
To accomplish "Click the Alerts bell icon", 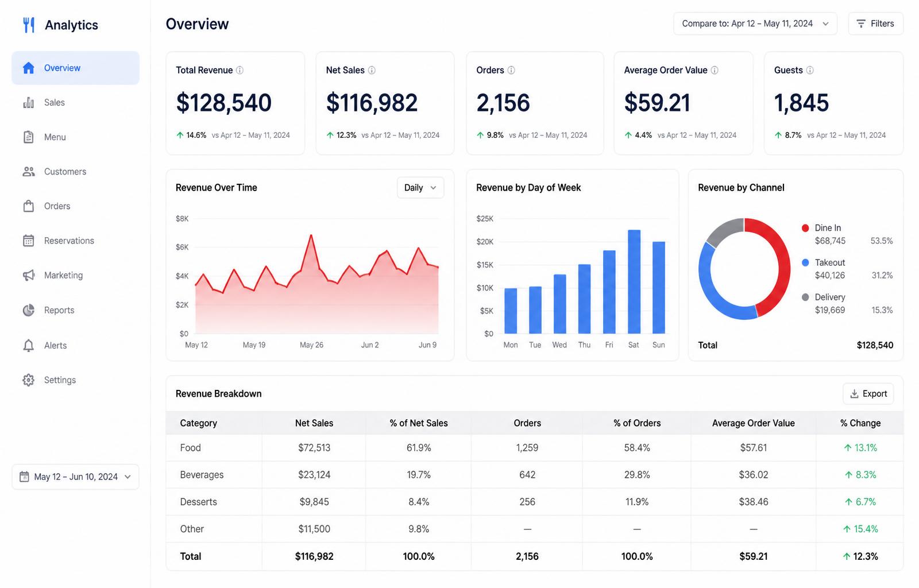I will pos(28,345).
